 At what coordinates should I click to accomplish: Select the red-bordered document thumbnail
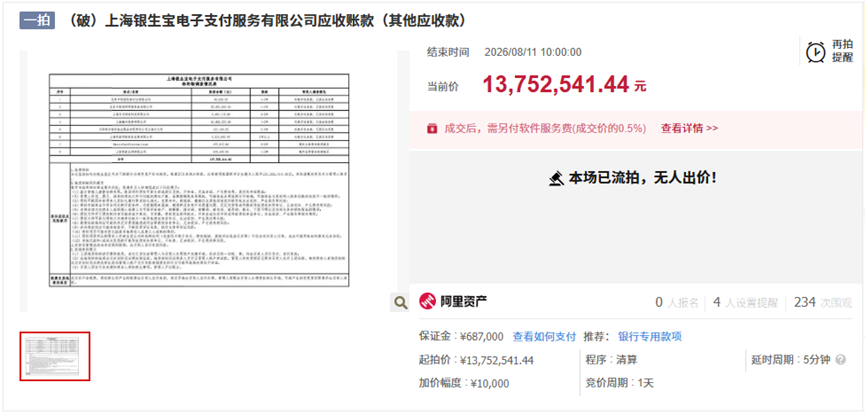click(x=55, y=356)
